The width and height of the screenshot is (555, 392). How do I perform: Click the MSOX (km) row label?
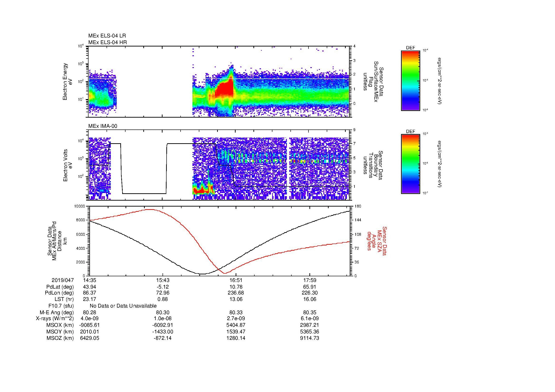60,325
